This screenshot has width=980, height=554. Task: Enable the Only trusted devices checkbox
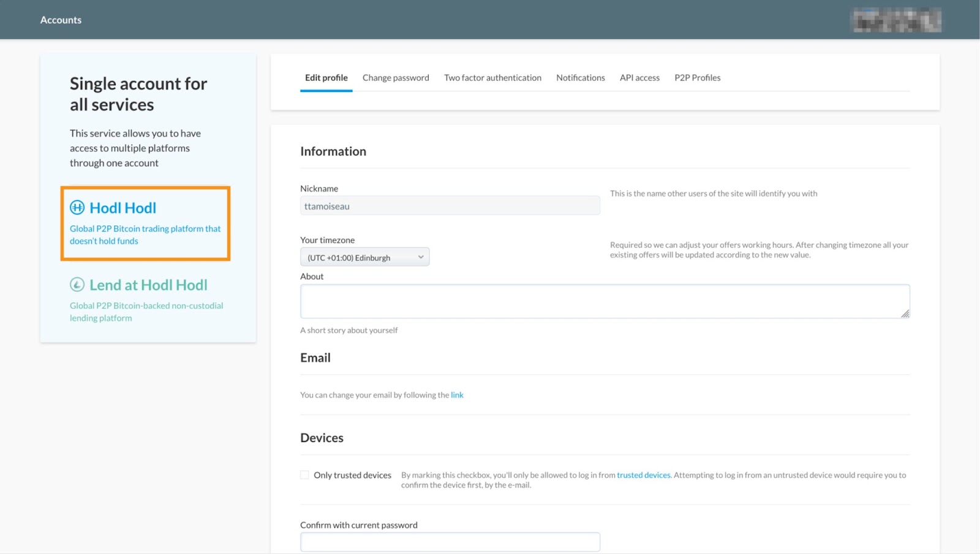(x=304, y=475)
